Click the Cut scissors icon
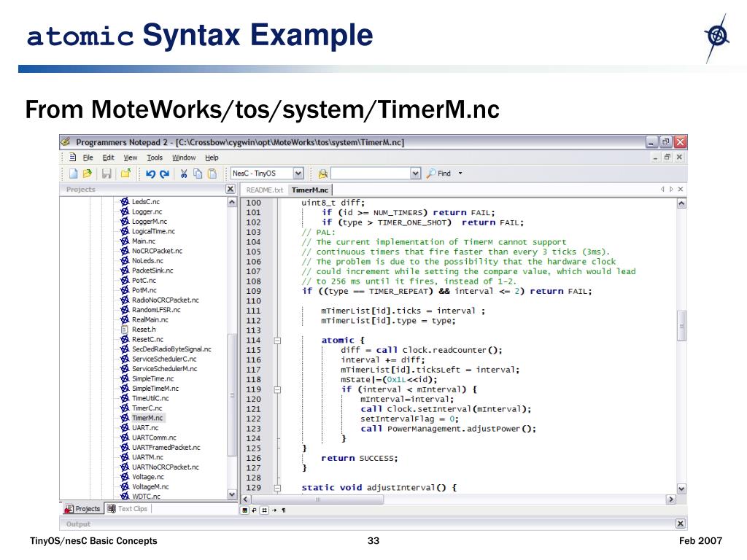Screen dimensions: 747x560 pyautogui.click(x=184, y=174)
